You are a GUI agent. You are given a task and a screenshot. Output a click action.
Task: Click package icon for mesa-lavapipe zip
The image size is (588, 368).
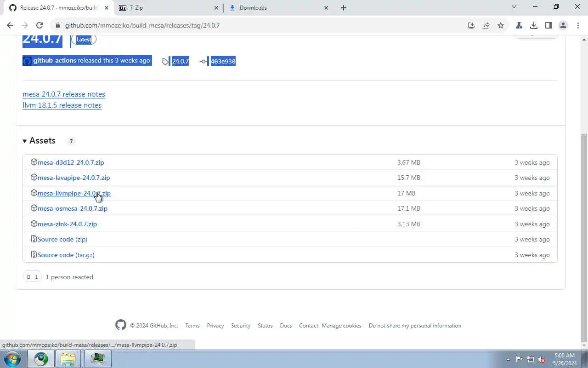34,177
